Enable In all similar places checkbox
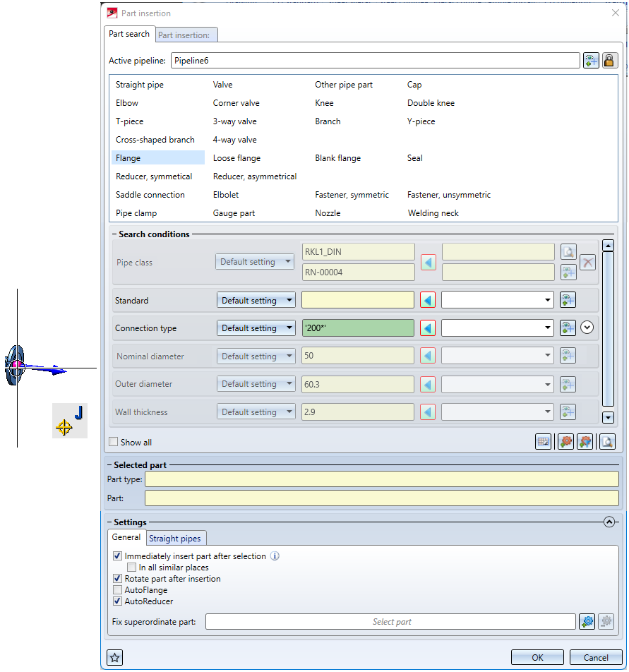 point(131,568)
